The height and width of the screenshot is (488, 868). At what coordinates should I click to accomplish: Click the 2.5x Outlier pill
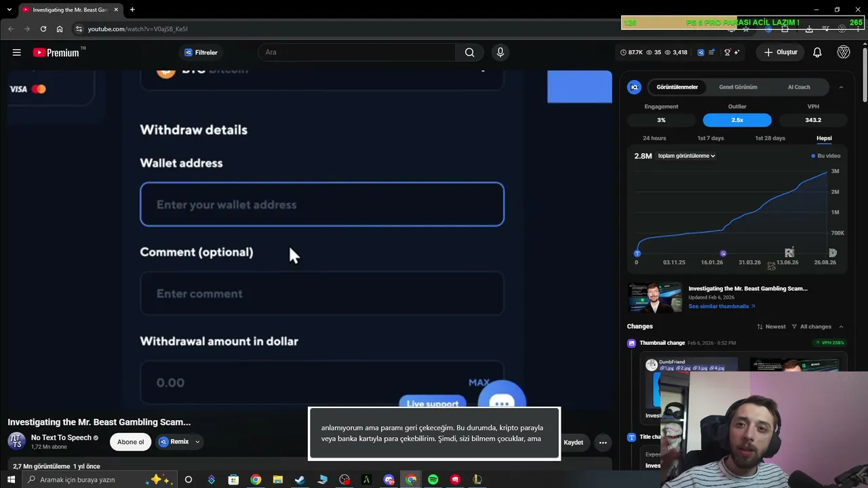click(737, 120)
